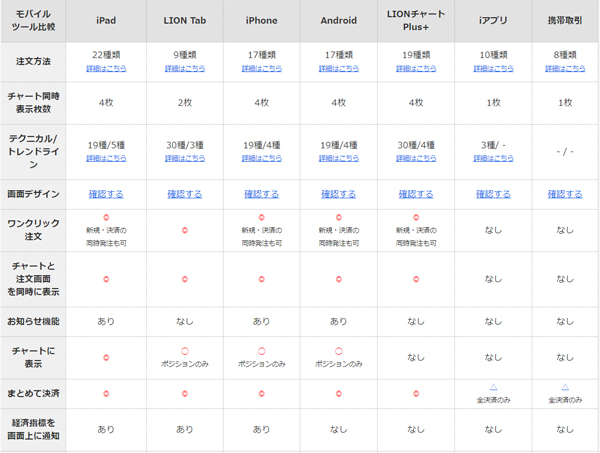Open 詳細はこちら link under iPhone's 19種/4種

tap(261, 158)
